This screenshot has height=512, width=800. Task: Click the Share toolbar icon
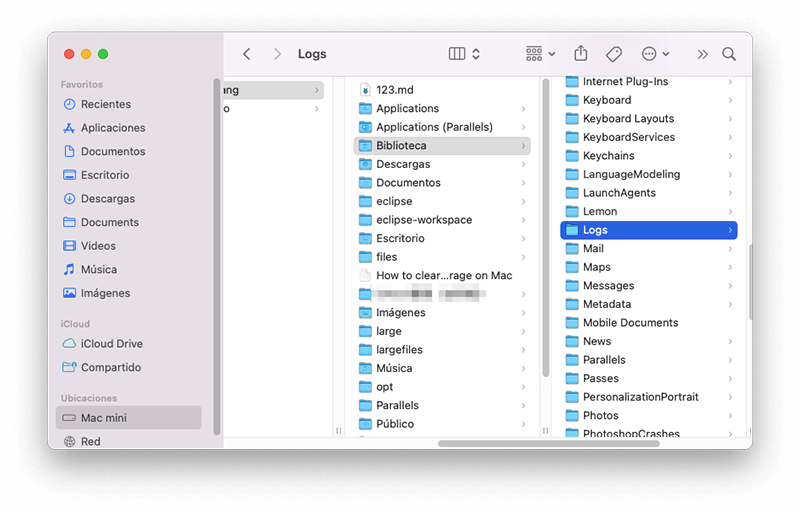(581, 53)
